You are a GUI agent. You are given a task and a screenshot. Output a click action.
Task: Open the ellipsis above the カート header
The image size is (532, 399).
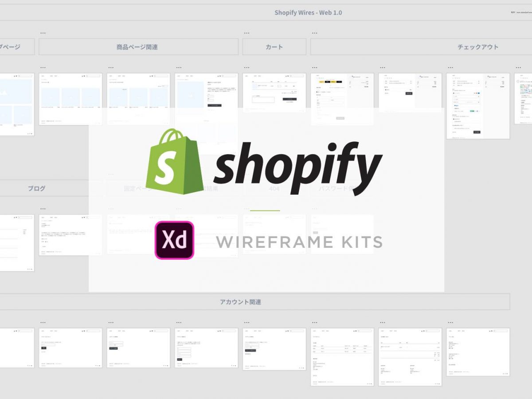246,33
